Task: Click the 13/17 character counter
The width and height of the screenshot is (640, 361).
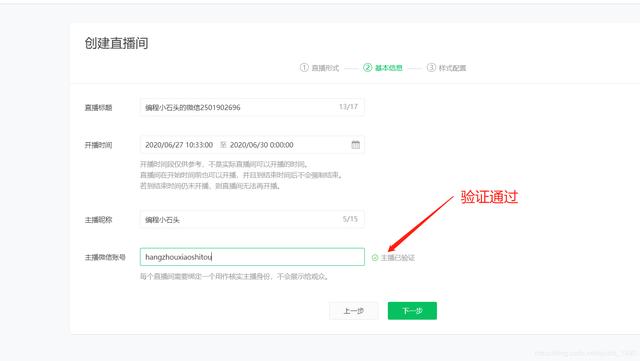Action: [348, 107]
